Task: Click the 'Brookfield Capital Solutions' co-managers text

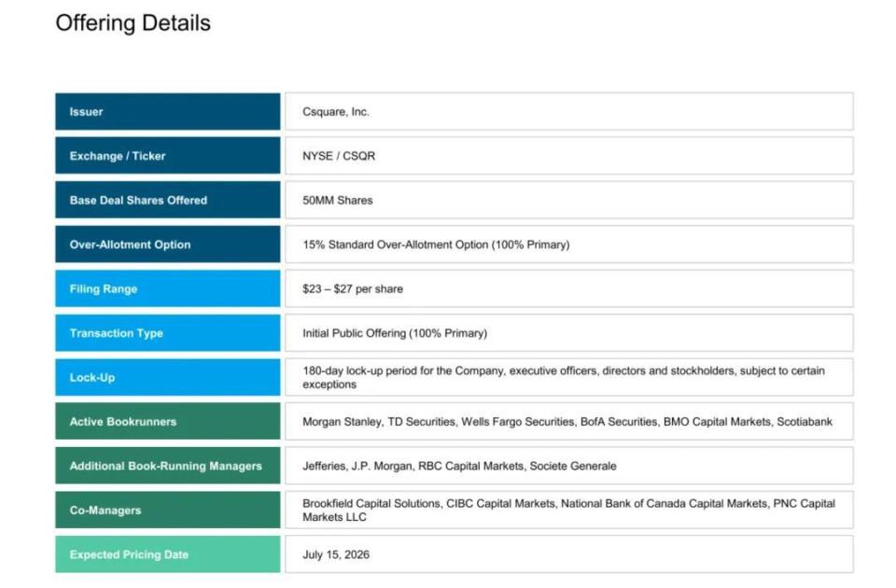Action: click(568, 511)
